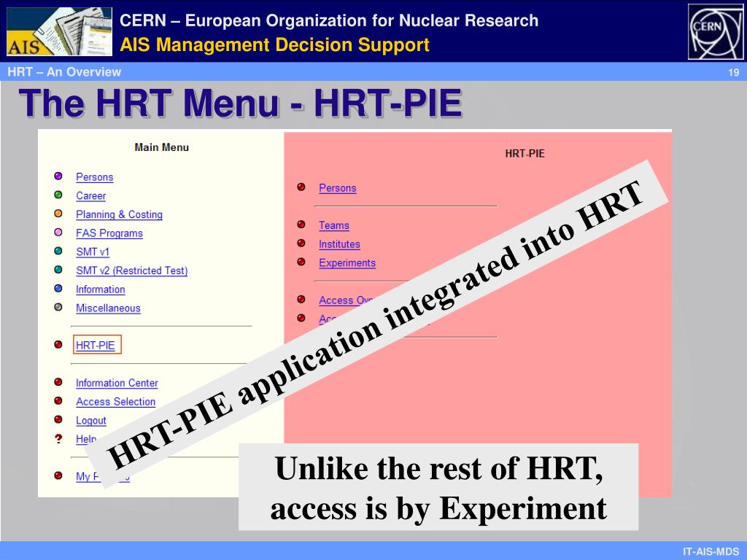Open the Planning & Costing link
This screenshot has width=747, height=560.
119,215
